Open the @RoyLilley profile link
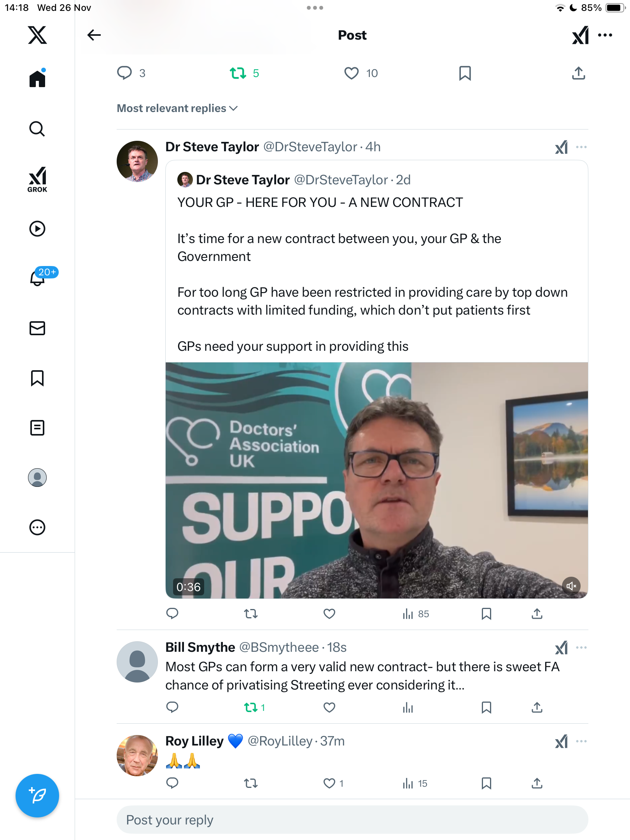Screen dimensions: 630x840 (x=280, y=741)
